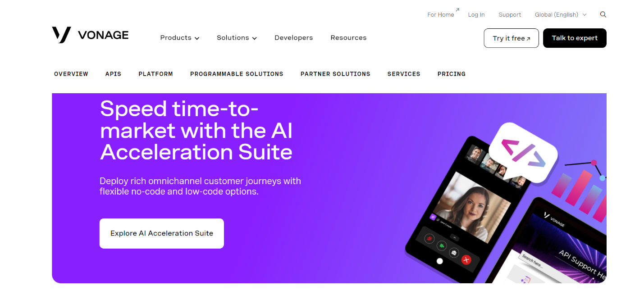This screenshot has width=644, height=295.
Task: Open the search magnifier icon
Action: [603, 14]
